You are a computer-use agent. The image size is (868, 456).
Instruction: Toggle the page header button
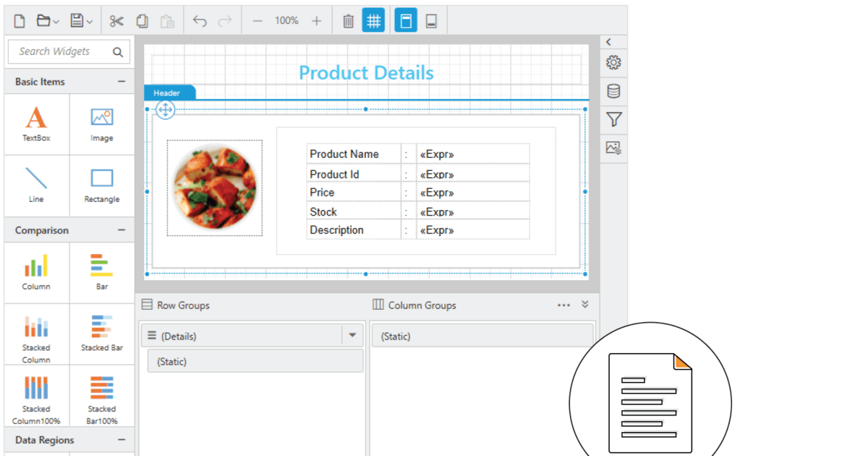click(x=406, y=21)
